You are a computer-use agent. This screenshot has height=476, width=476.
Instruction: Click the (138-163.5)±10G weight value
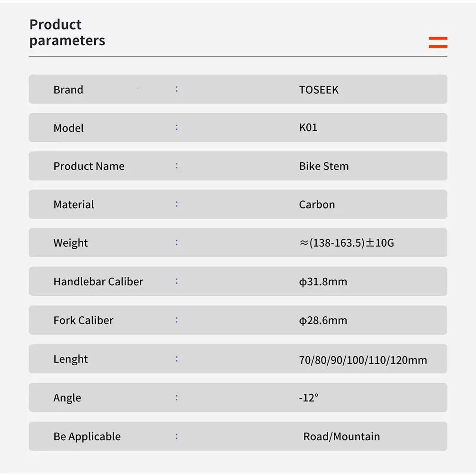coord(346,243)
